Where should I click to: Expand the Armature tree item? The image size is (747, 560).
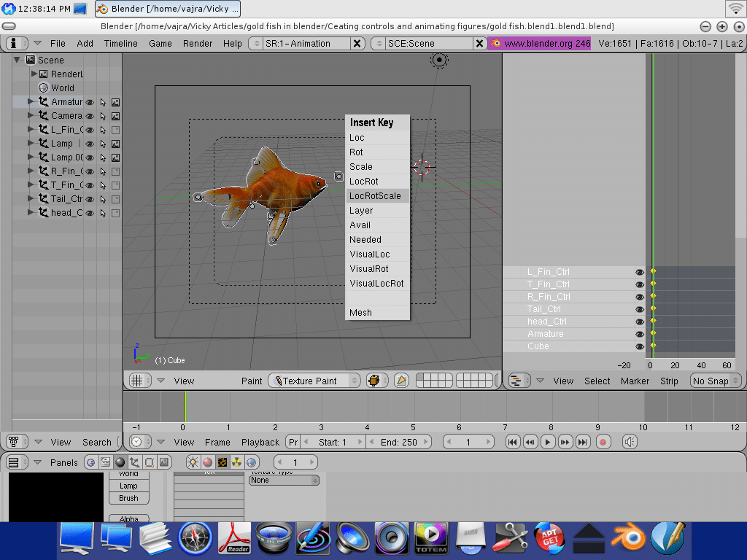(31, 102)
